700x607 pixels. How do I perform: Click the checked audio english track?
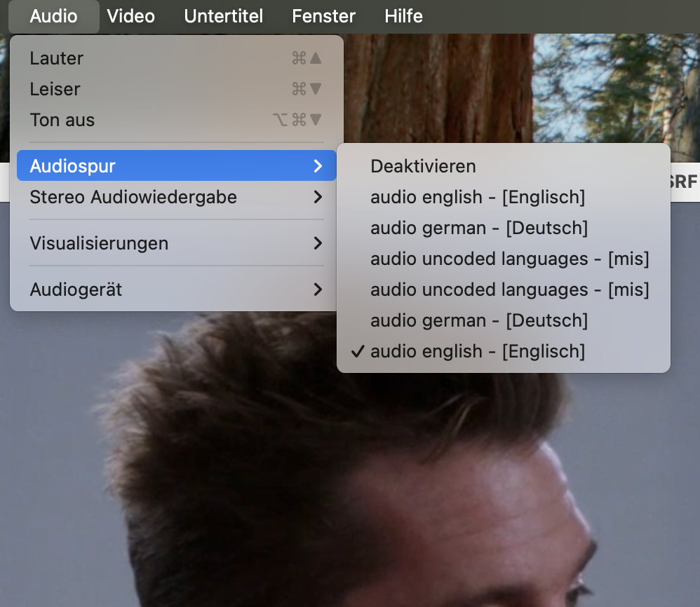pos(477,351)
